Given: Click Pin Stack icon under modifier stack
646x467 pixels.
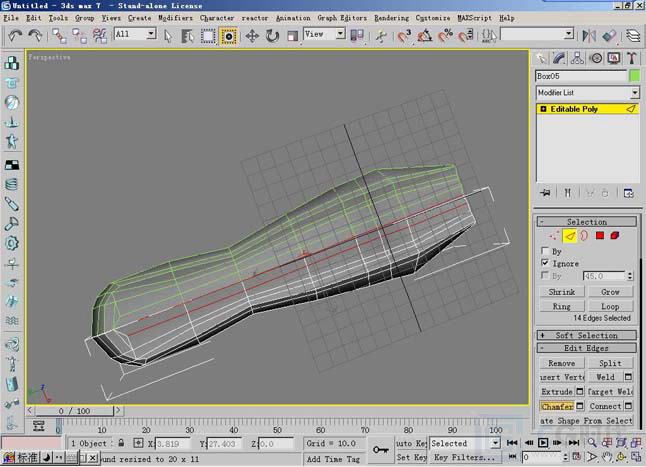Looking at the screenshot, I should pyautogui.click(x=546, y=193).
